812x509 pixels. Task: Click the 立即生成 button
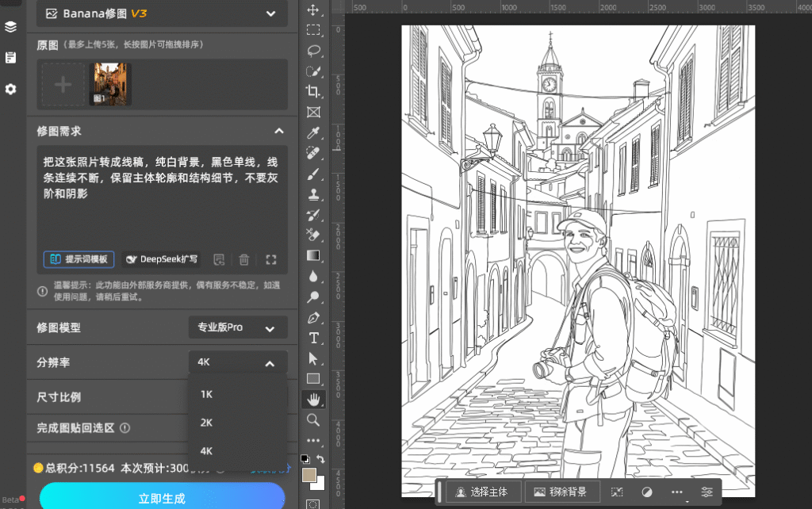tap(162, 498)
